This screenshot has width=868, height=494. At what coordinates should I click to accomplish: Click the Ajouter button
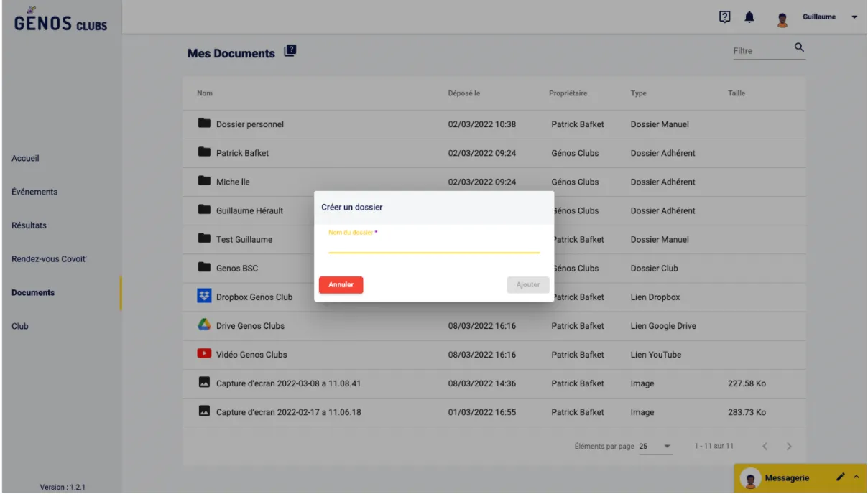pos(527,285)
